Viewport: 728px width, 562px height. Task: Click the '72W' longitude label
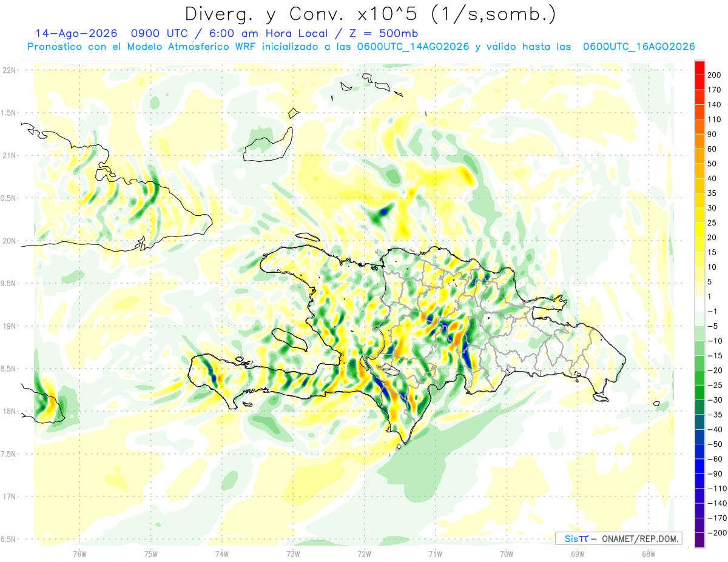coord(364,554)
